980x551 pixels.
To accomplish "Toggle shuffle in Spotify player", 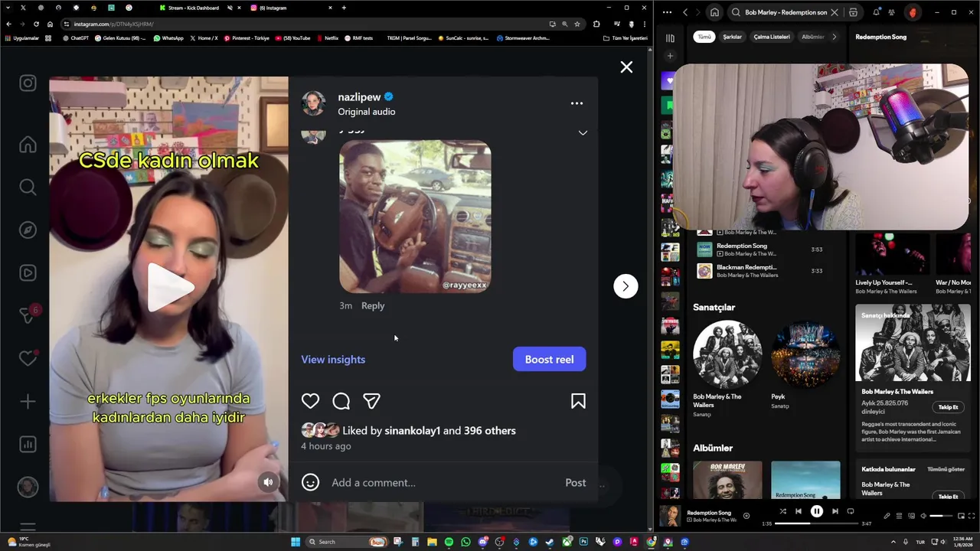I will [782, 511].
